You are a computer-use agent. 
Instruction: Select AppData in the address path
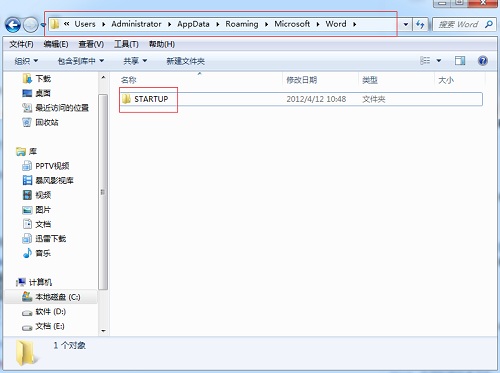coord(193,24)
